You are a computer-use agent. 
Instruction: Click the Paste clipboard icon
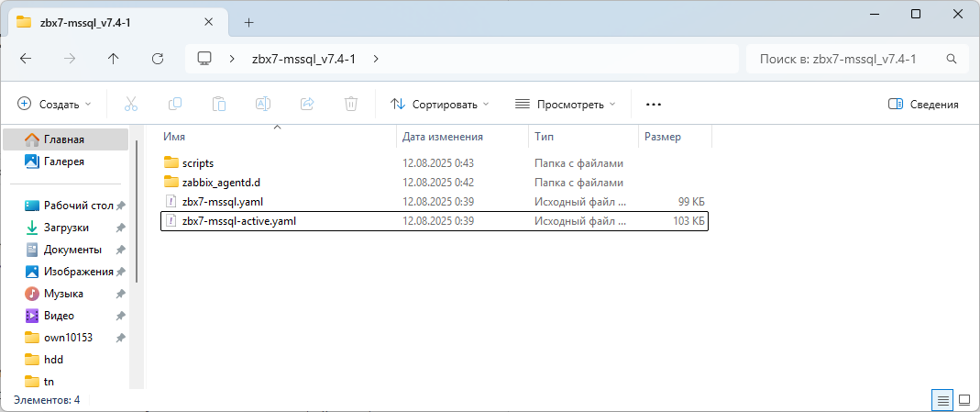click(219, 104)
